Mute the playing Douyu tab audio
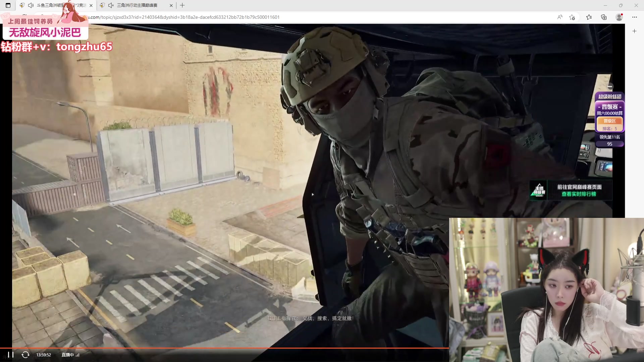This screenshot has height=362, width=644. [x=31, y=5]
